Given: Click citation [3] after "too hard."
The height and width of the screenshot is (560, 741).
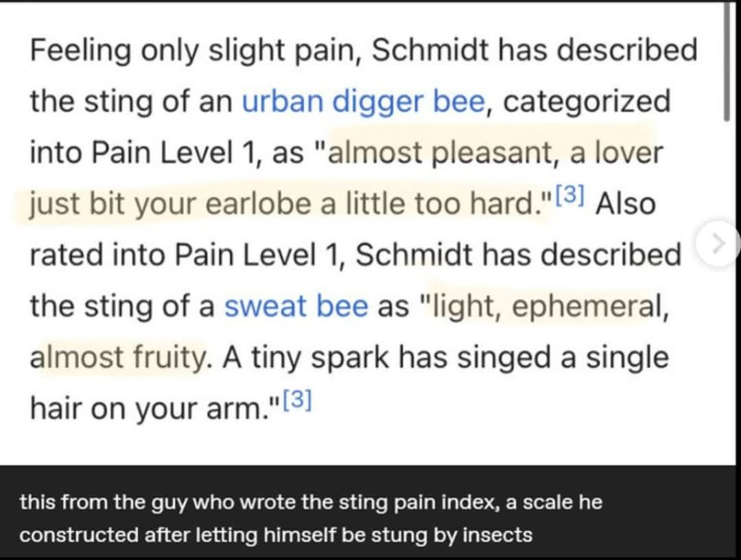Looking at the screenshot, I should point(569,198).
